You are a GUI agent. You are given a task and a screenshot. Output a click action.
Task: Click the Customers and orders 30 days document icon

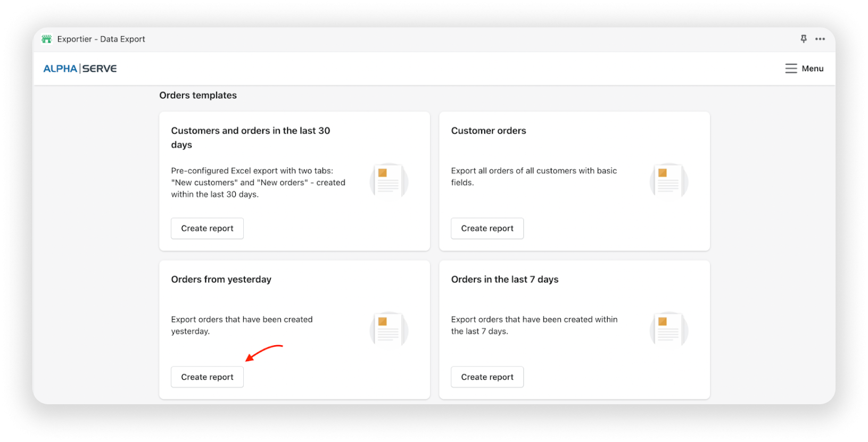point(388,181)
